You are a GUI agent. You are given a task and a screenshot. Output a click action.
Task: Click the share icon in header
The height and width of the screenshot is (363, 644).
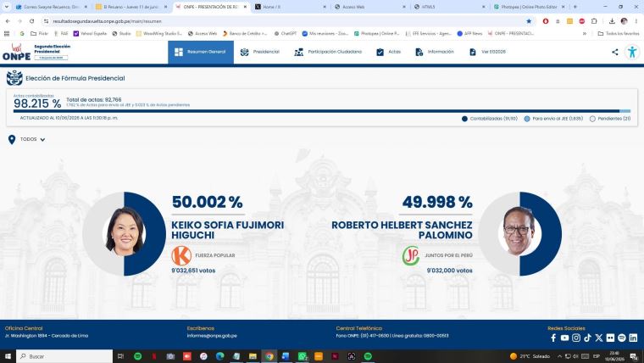615,53
